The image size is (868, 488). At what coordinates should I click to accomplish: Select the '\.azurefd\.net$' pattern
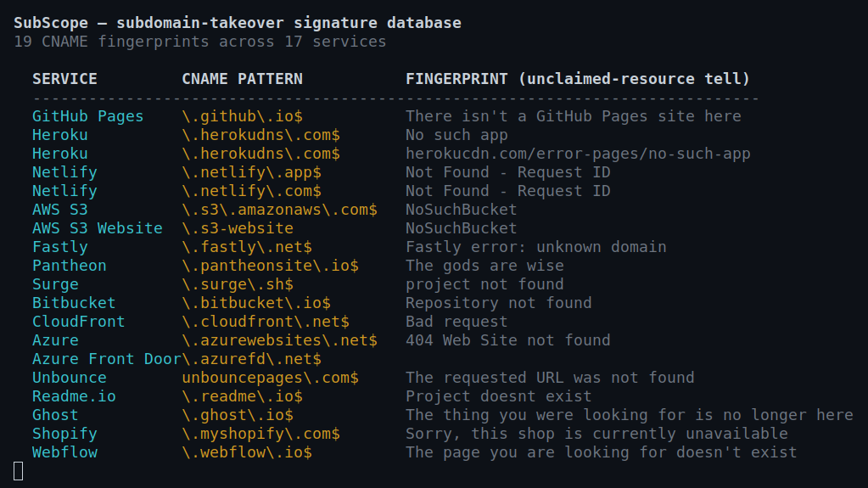251,359
